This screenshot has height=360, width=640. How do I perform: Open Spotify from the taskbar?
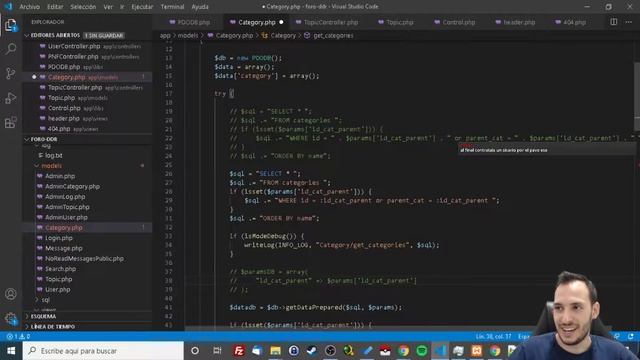click(x=422, y=351)
